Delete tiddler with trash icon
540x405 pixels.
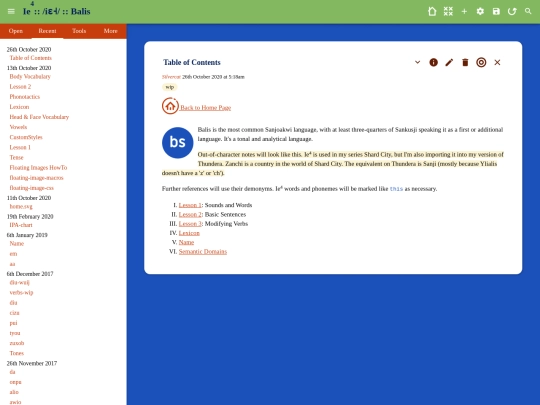tap(465, 62)
